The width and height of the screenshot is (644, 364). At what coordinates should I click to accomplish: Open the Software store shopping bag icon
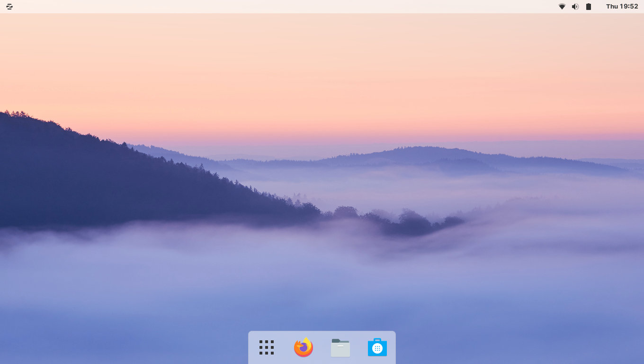[377, 347]
